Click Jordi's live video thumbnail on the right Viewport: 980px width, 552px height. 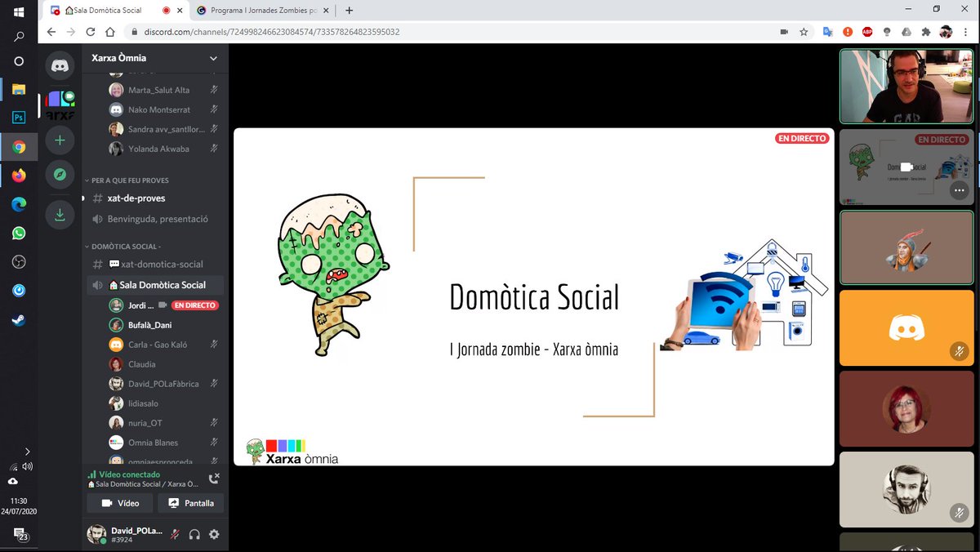point(906,167)
